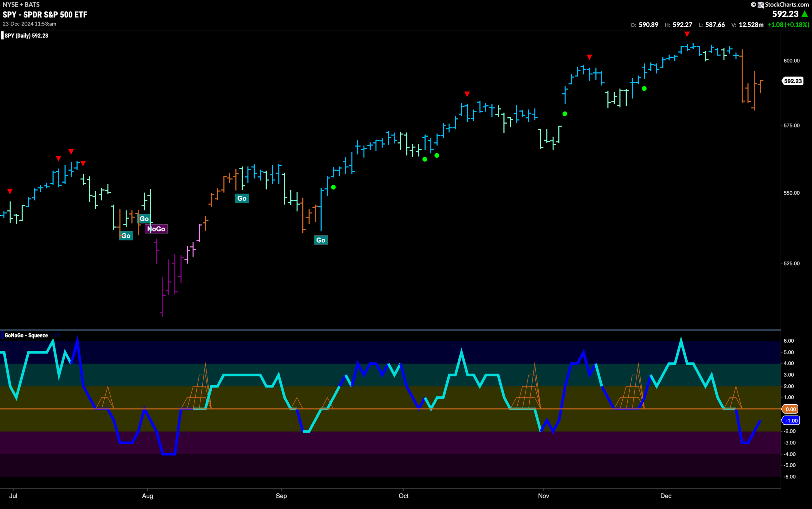The width and height of the screenshot is (812, 509).
Task: Click the Go label under September's low
Action: (321, 240)
